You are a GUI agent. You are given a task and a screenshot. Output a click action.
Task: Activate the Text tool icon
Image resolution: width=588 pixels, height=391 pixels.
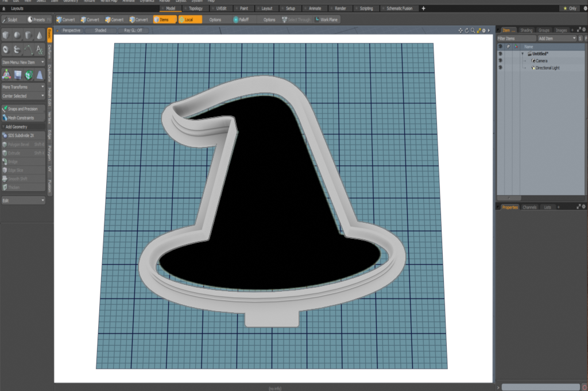click(39, 49)
